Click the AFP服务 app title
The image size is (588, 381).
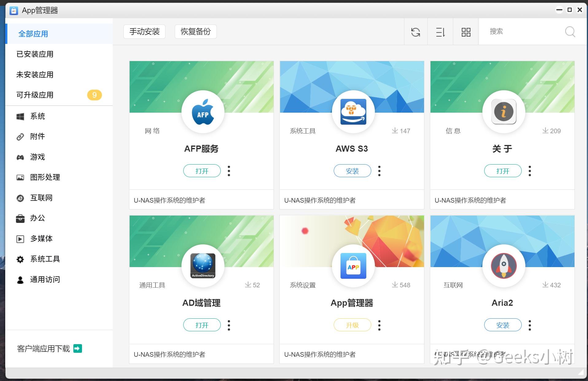tap(201, 149)
